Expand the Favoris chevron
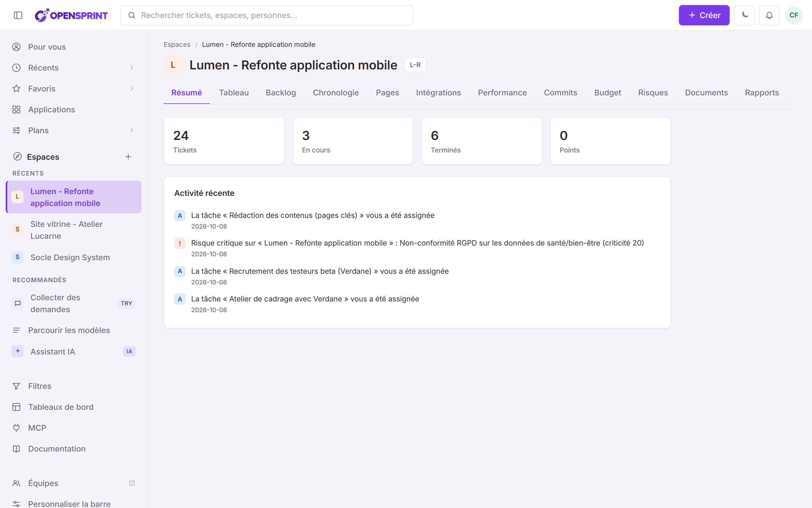 coord(132,88)
